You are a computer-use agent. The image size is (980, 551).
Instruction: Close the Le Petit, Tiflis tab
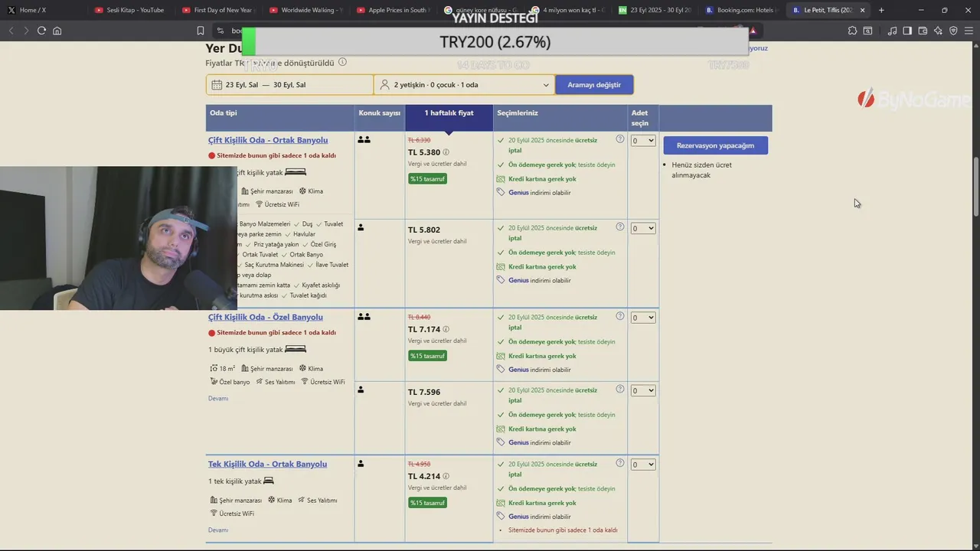pyautogui.click(x=862, y=10)
